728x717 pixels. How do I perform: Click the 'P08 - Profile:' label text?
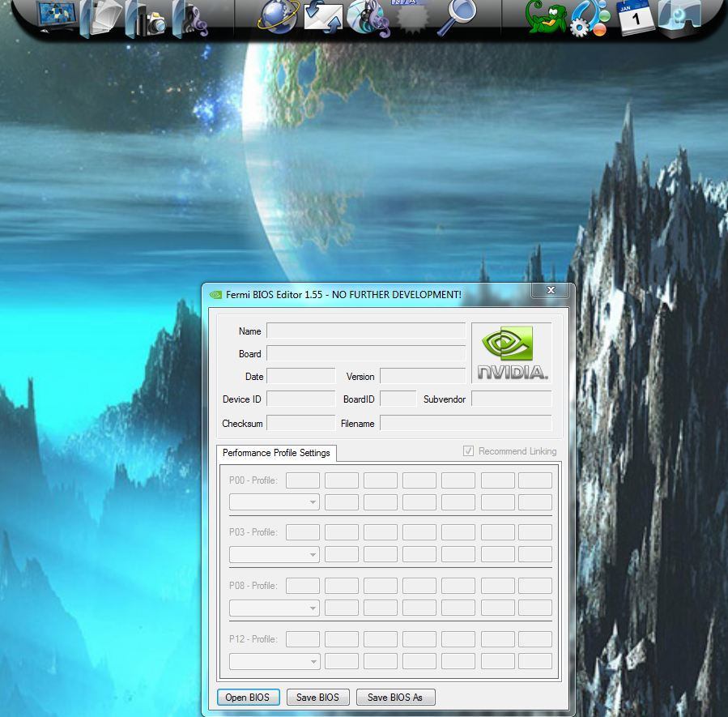[x=253, y=586]
